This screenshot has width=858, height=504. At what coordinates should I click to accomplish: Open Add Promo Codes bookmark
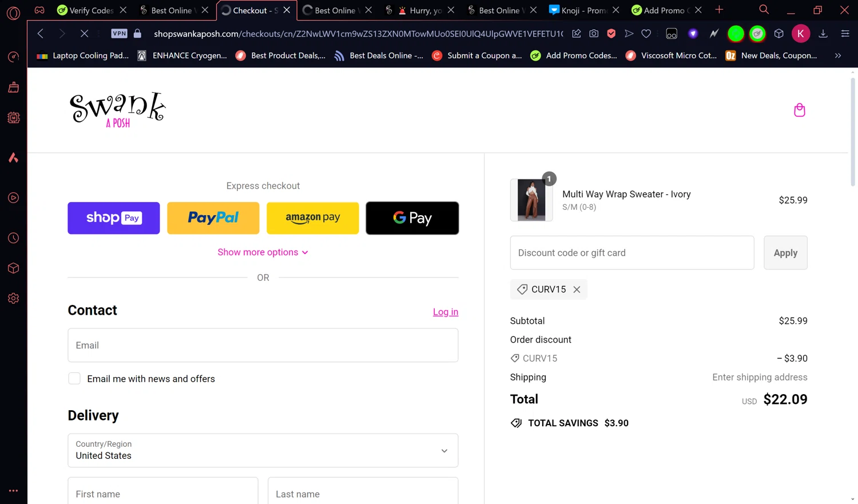click(x=574, y=55)
